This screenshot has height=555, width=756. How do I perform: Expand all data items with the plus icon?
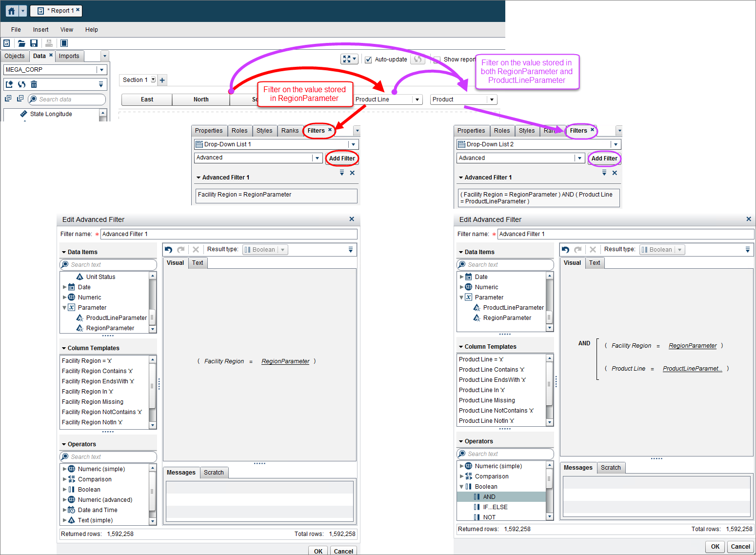click(x=8, y=98)
